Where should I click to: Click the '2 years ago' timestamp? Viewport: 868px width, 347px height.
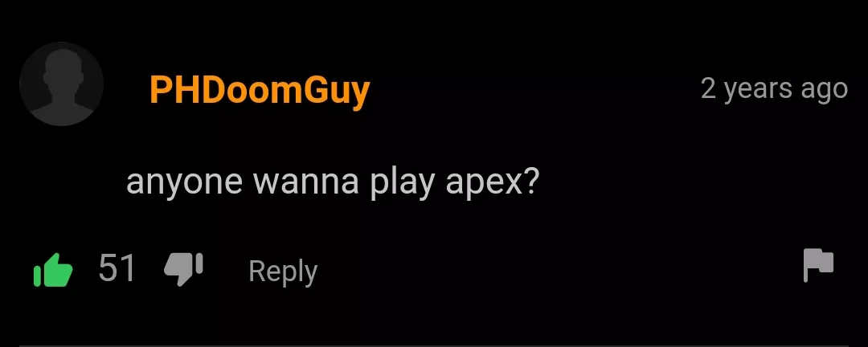tap(774, 88)
